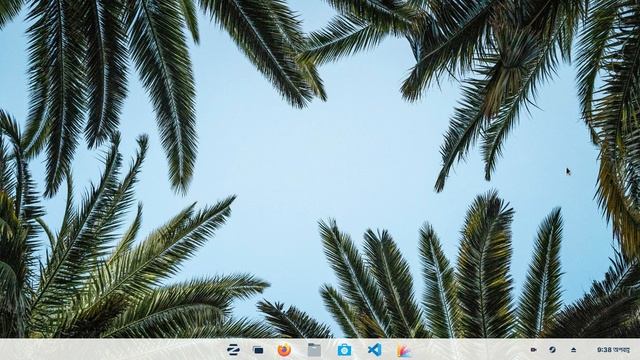Open the clock showing 9:38
640x360 pixels.
[613, 350]
